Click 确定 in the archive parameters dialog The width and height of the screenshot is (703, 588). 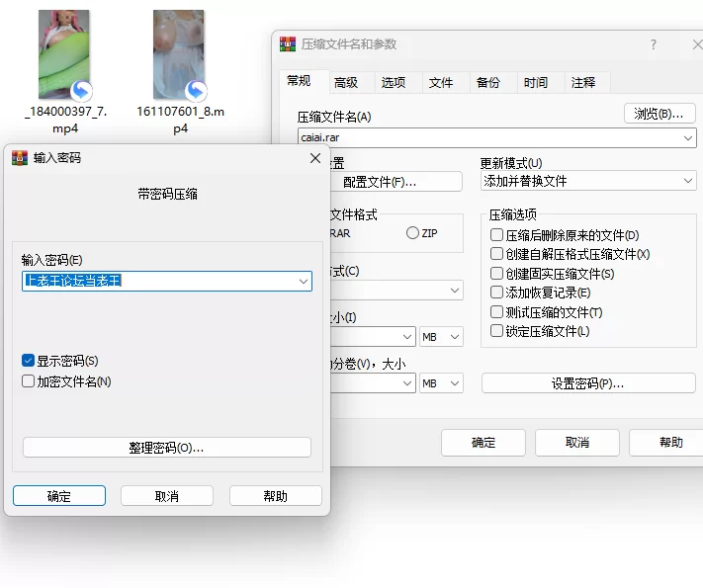coord(483,443)
